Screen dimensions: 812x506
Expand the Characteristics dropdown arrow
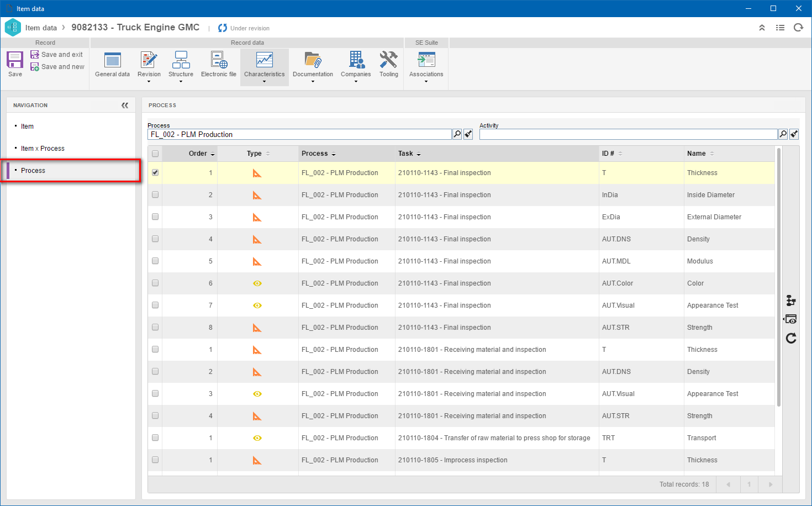click(265, 82)
